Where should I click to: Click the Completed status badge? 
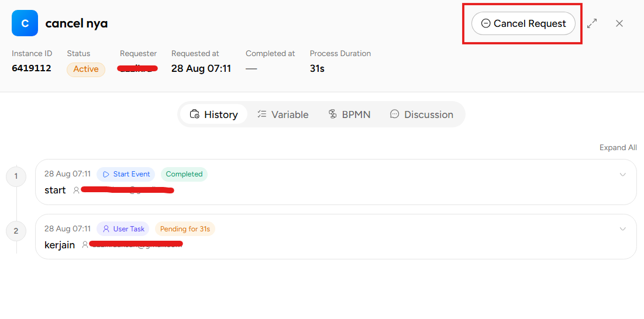pos(184,174)
